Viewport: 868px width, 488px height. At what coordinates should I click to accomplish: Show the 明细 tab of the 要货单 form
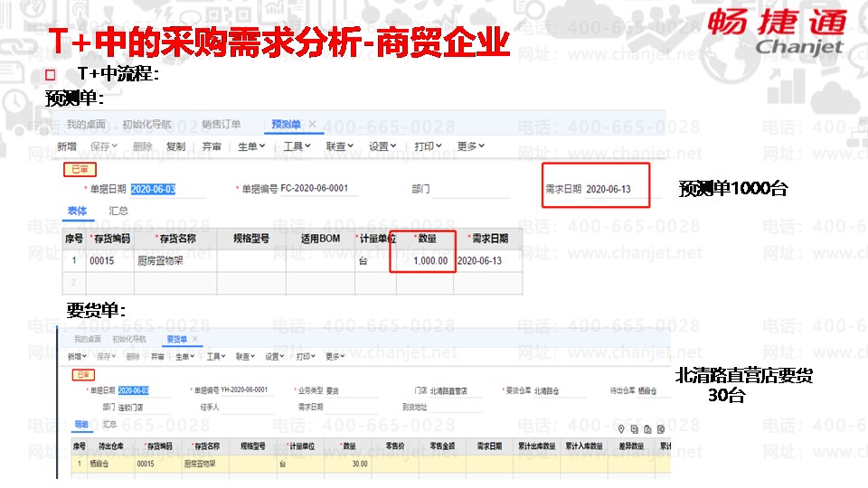click(81, 425)
